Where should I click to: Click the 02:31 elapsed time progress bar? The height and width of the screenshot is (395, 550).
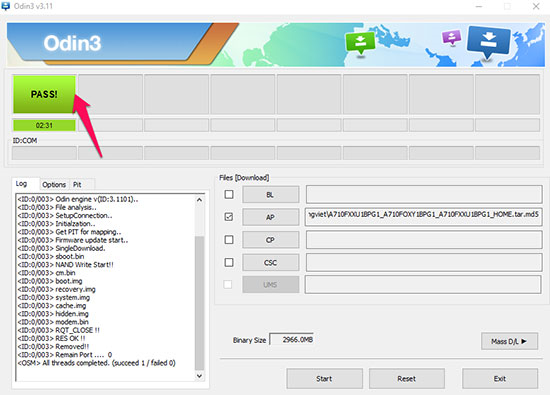[x=44, y=125]
